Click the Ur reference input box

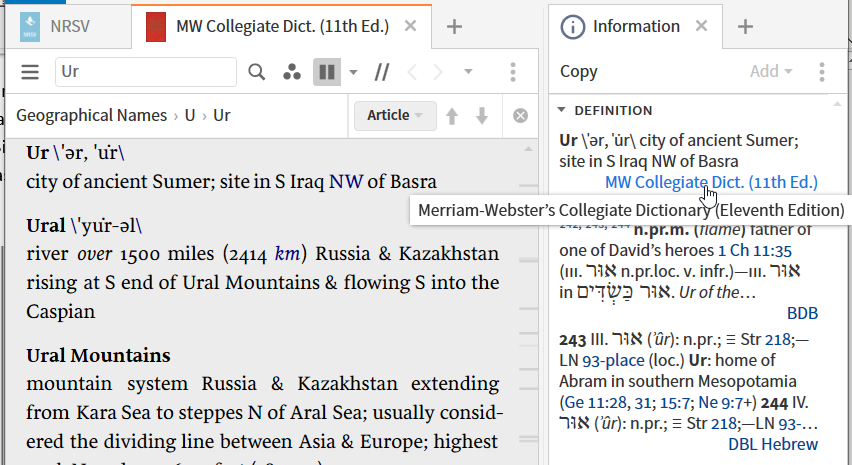point(146,72)
